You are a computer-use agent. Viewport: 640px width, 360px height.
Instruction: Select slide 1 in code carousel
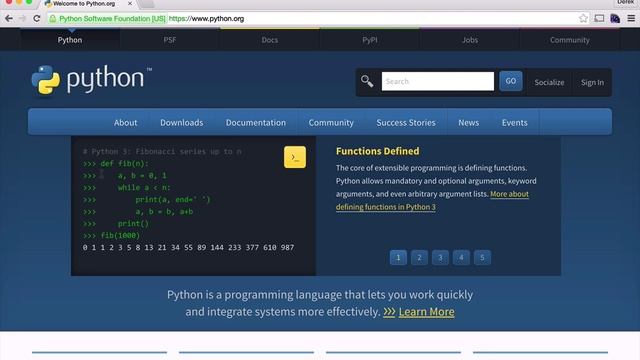[x=398, y=258]
